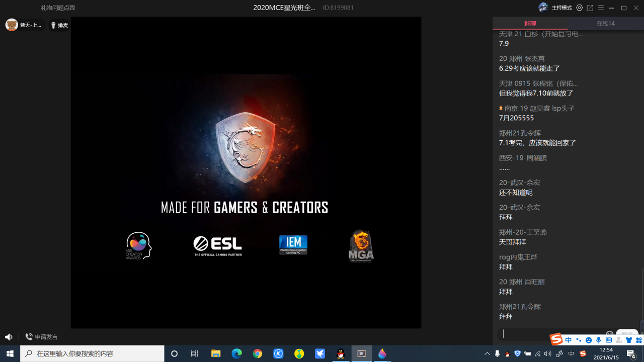
Task: Click the user avatar beside 主持模式
Action: pos(543,8)
